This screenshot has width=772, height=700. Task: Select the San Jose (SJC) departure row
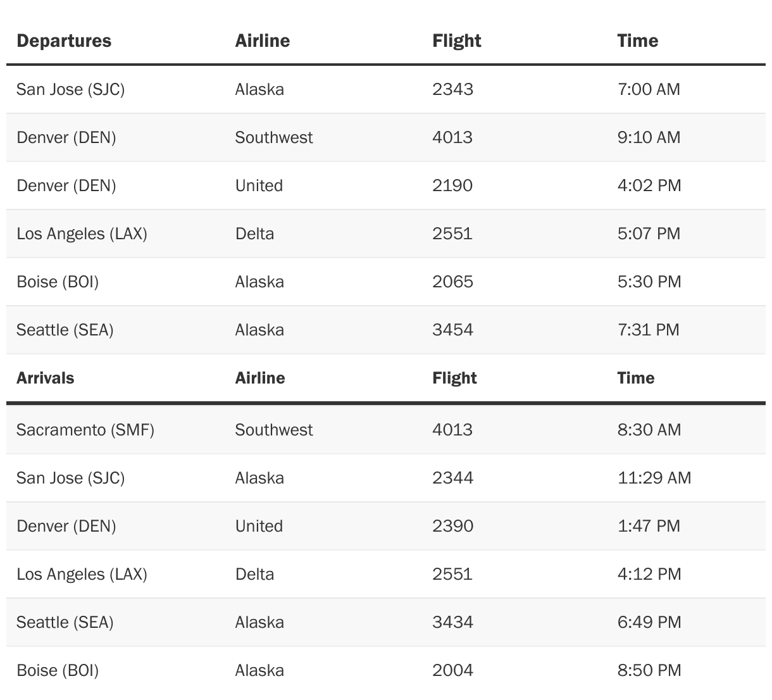click(x=71, y=89)
